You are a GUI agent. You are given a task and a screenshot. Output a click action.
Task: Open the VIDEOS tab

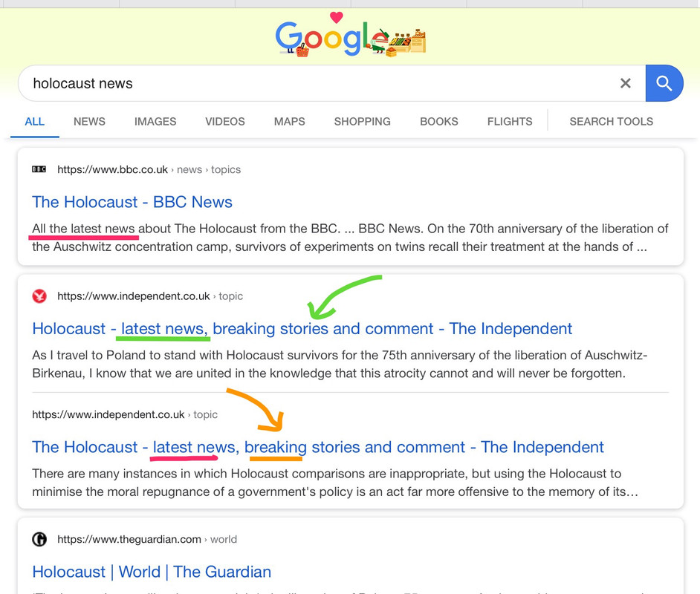click(225, 122)
